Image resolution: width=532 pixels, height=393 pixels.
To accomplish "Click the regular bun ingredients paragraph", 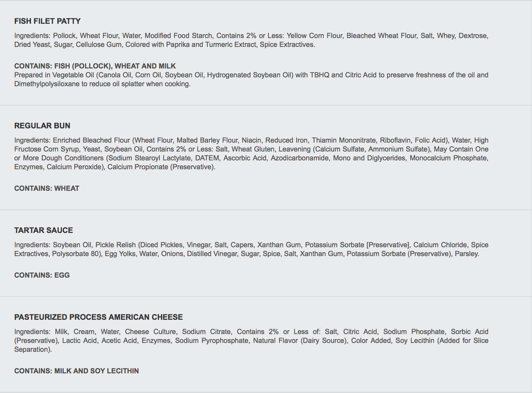I will (x=251, y=153).
